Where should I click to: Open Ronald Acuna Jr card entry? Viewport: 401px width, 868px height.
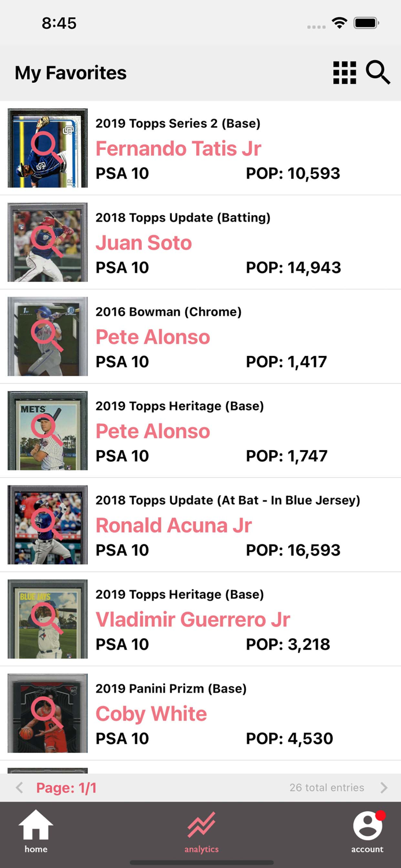pyautogui.click(x=174, y=525)
